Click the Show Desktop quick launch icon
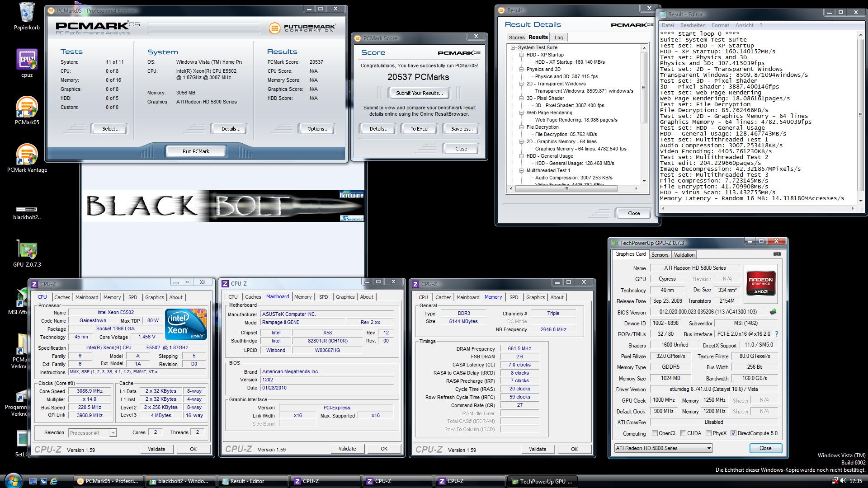This screenshot has width=868, height=488. 33,481
